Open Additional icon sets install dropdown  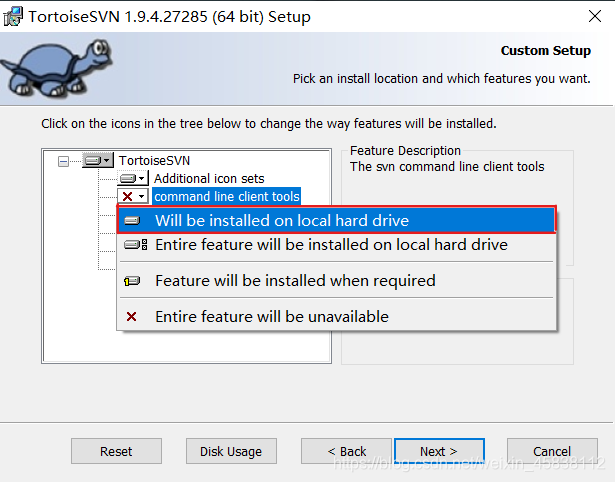point(133,178)
